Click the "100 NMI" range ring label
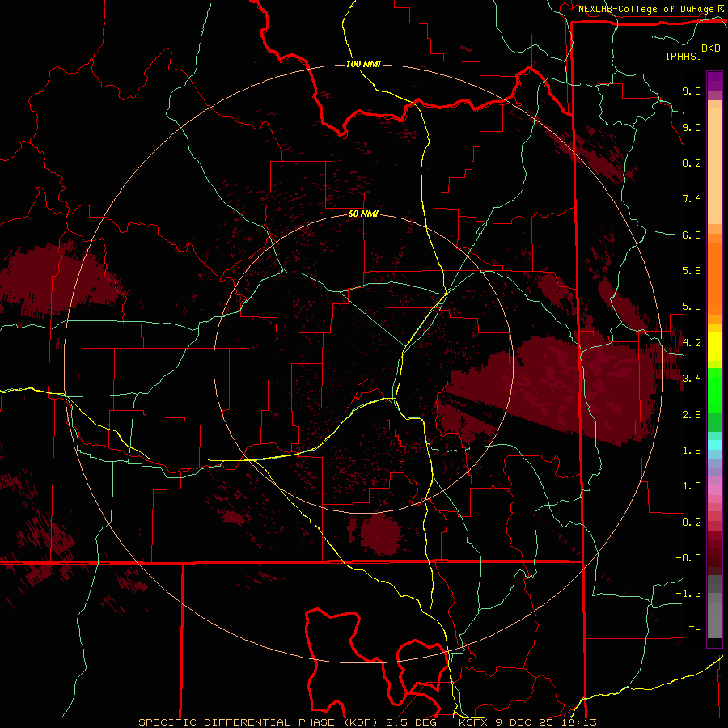 (363, 64)
